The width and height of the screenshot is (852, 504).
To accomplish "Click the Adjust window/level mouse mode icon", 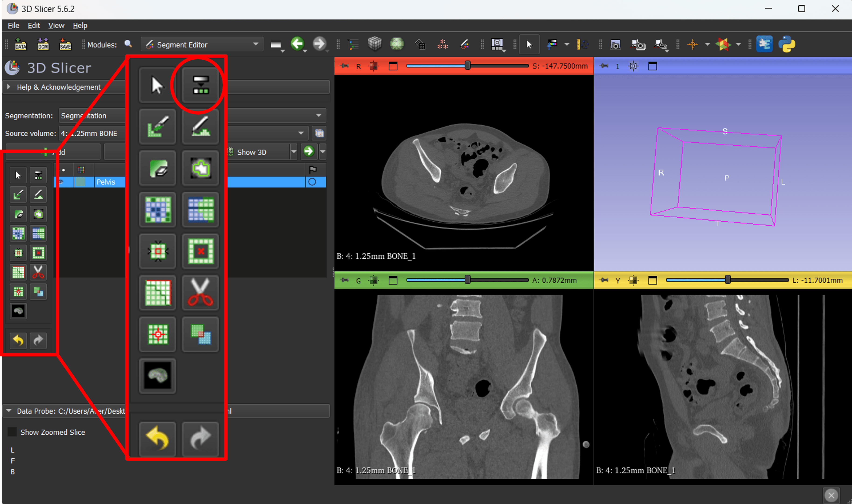I will coord(552,44).
